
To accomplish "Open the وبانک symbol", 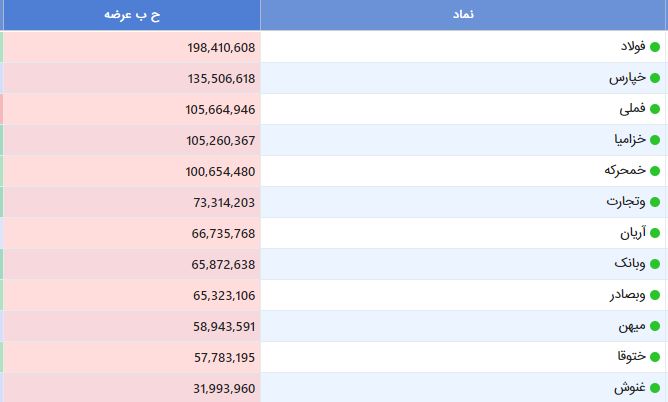I will click(630, 264).
